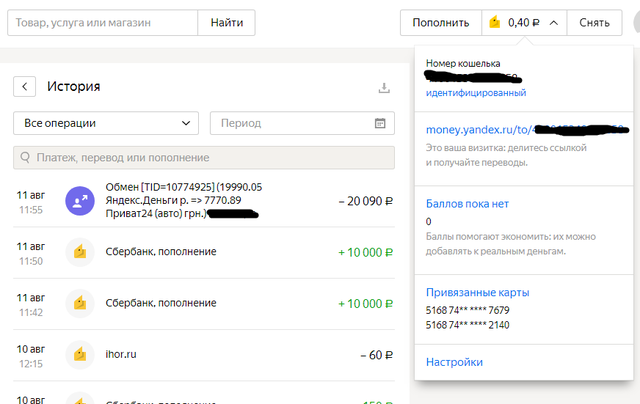Click the +10 000 ₽ amount at 11:42
Viewport: 640px width, 404px height.
pos(366,304)
